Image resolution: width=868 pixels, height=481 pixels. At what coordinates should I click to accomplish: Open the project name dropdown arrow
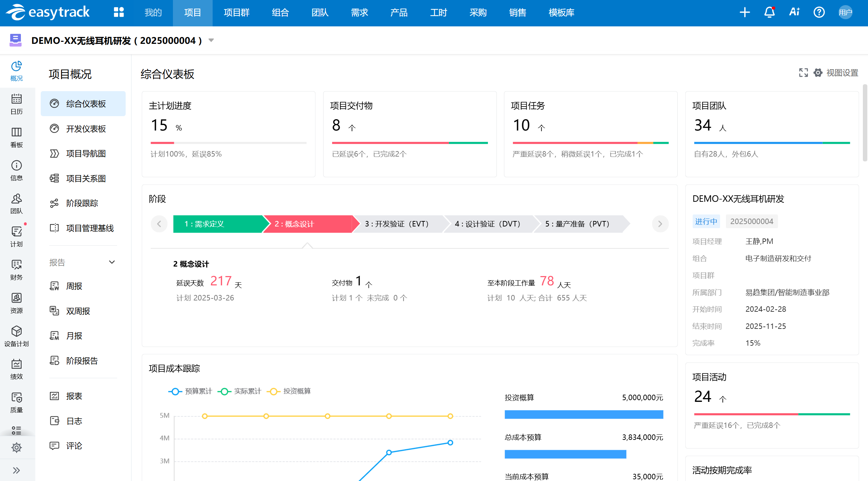point(211,40)
